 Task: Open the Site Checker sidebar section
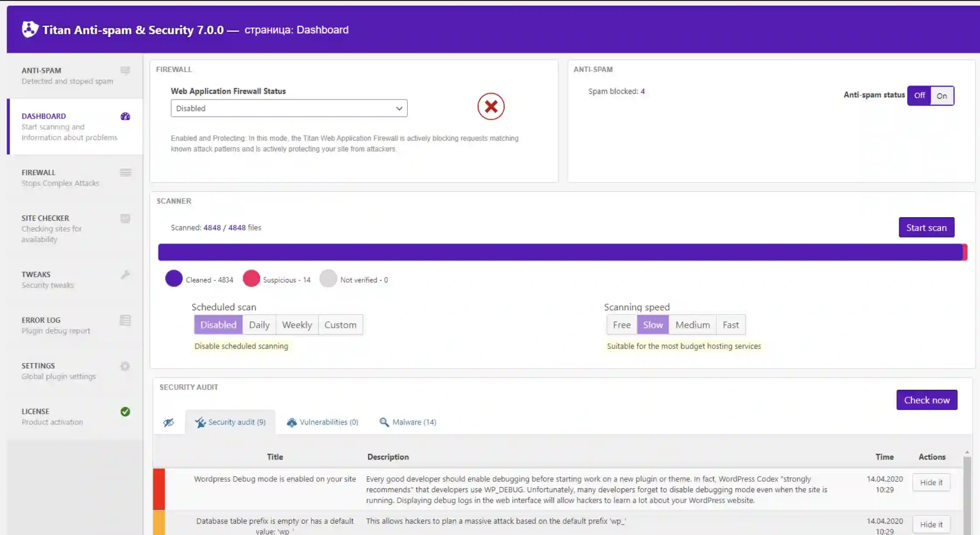(75, 228)
